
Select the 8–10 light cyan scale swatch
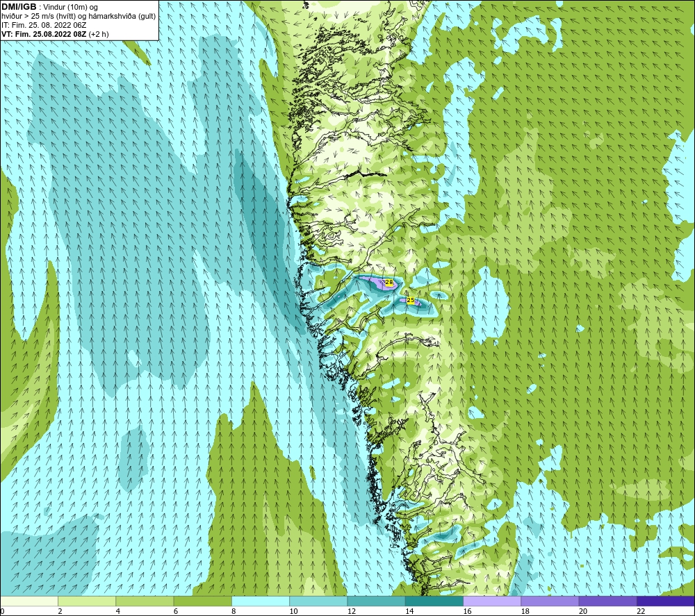[261, 601]
